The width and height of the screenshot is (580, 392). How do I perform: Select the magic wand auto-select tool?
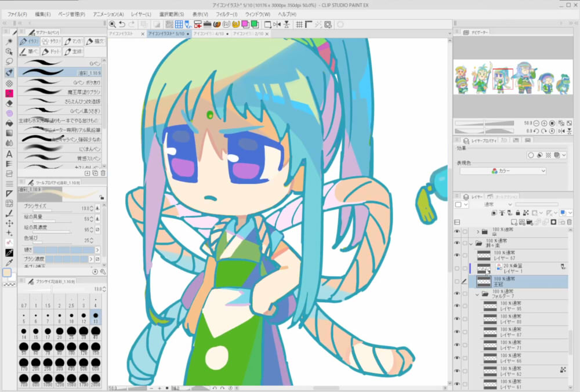pos(9,41)
